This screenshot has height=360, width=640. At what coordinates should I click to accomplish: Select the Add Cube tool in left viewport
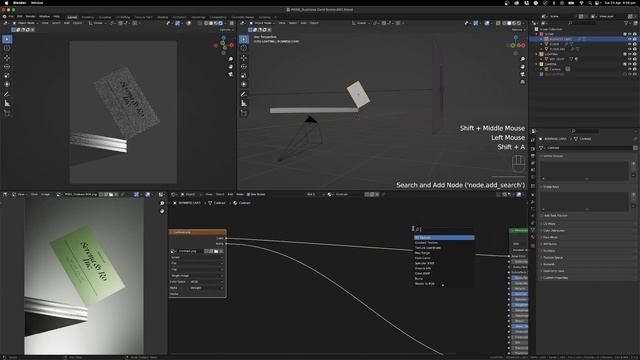[x=7, y=113]
